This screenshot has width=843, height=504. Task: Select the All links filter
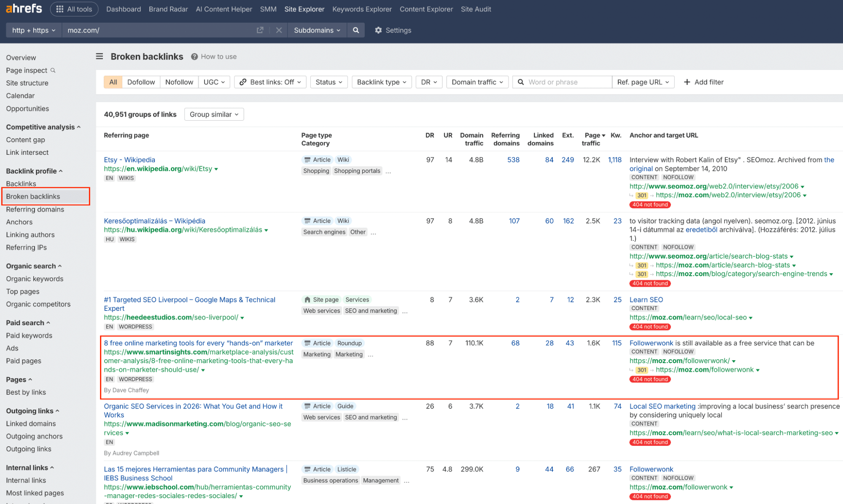(x=113, y=82)
